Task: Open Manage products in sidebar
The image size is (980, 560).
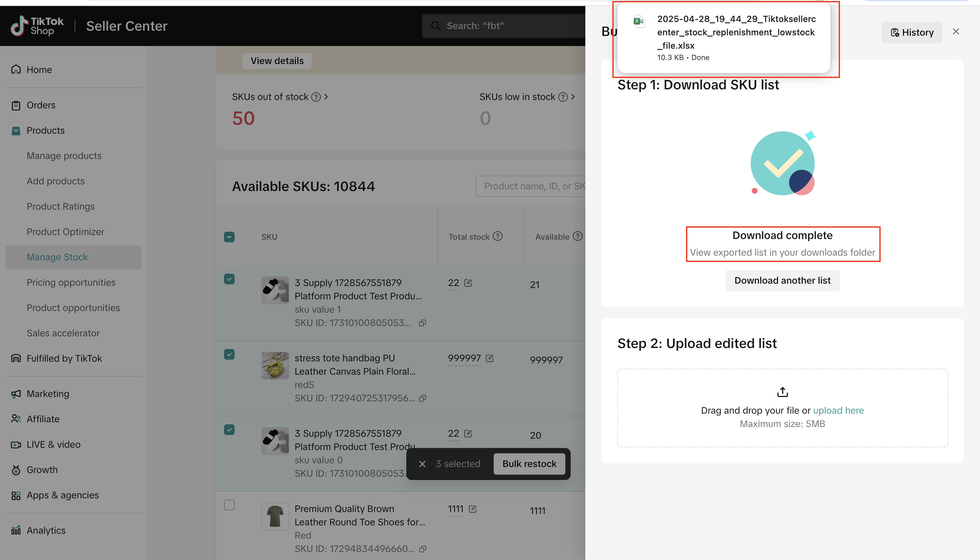Action: pyautogui.click(x=64, y=156)
